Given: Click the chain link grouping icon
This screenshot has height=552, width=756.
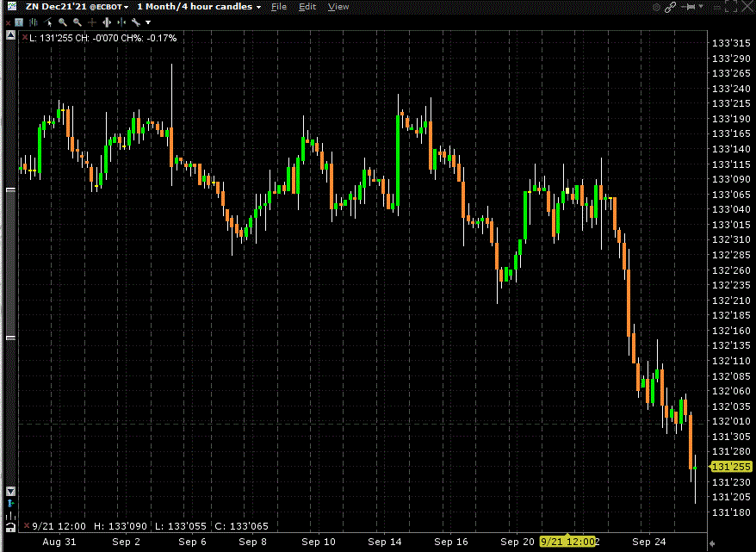Looking at the screenshot, I should 671,7.
